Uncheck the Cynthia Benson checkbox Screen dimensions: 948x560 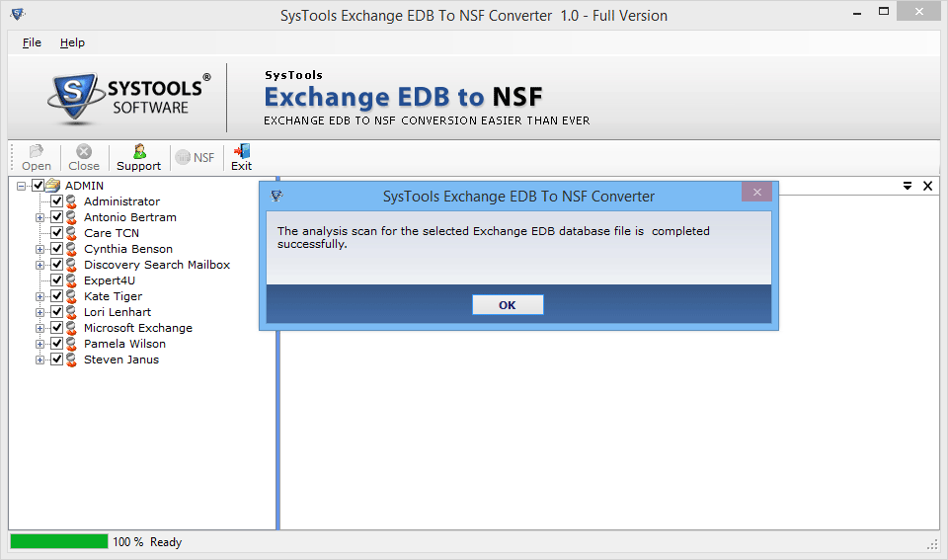click(57, 248)
